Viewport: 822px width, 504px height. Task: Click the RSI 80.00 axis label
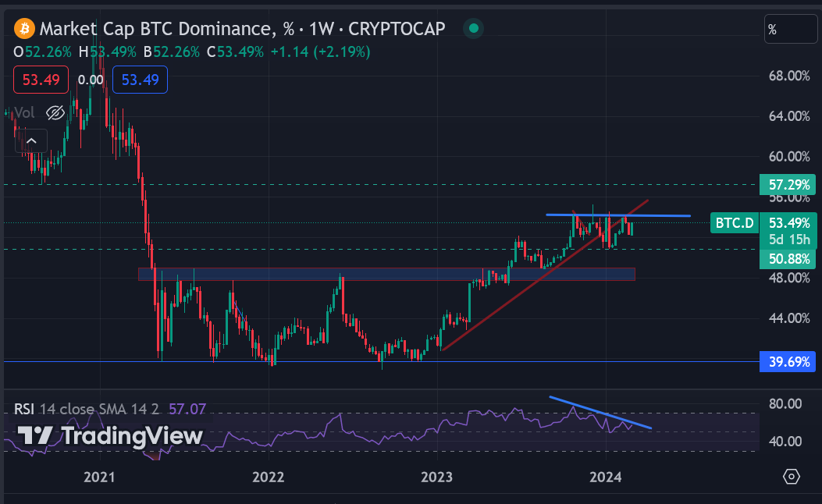coord(785,403)
